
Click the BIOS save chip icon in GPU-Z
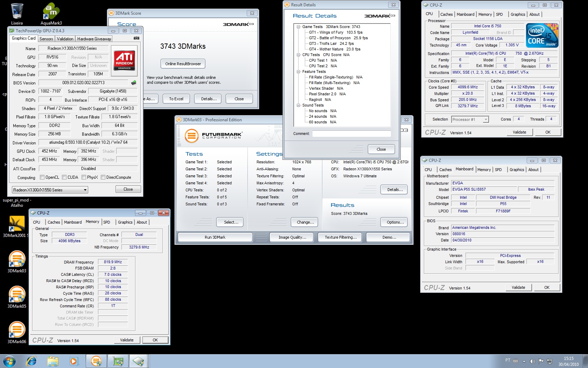click(x=133, y=83)
